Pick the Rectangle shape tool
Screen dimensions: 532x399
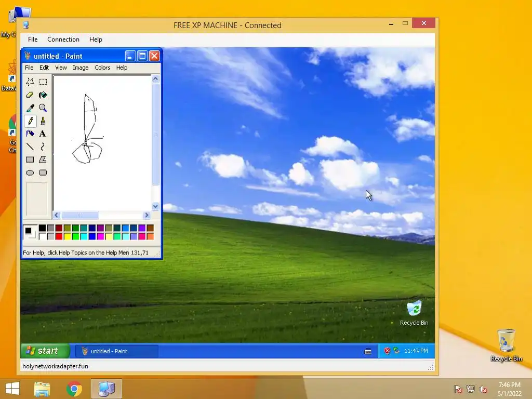tap(30, 159)
